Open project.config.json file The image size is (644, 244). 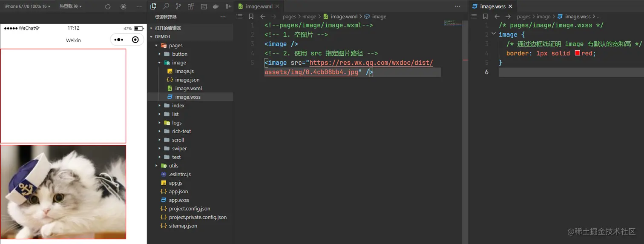pos(190,209)
